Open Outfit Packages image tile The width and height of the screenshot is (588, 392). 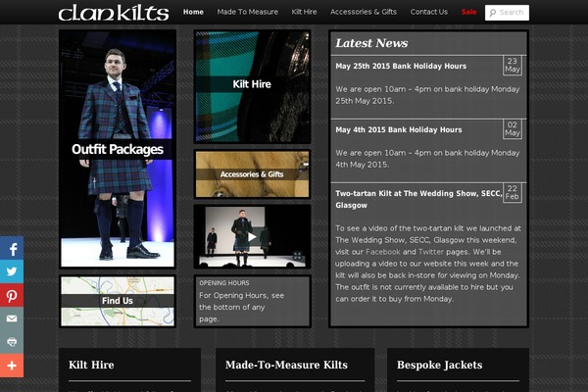coord(118,149)
